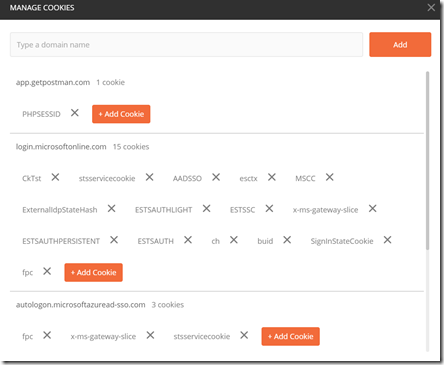Open stsservicecookie name under login.microsoftonline.com
This screenshot has width=444, height=365.
pos(107,179)
